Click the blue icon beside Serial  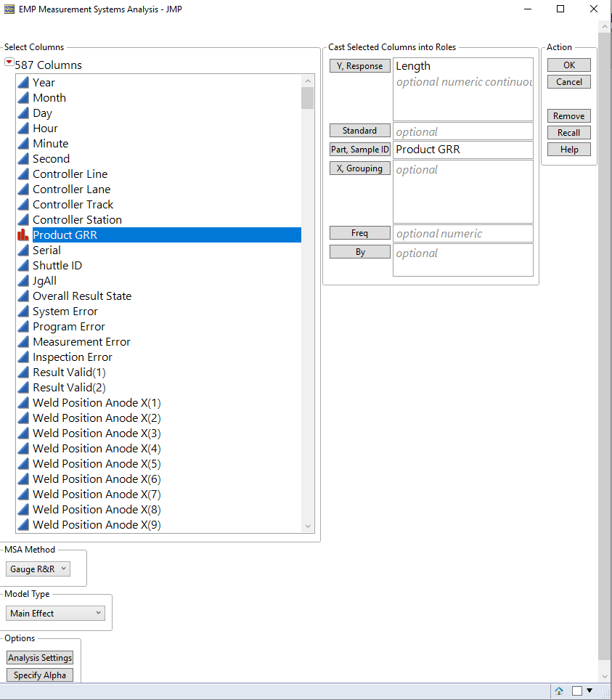click(23, 250)
